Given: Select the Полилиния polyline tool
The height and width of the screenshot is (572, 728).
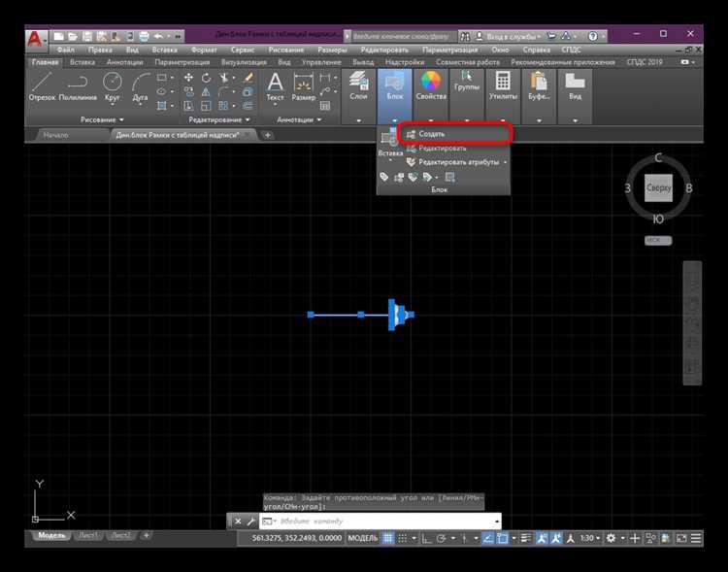Looking at the screenshot, I should pyautogui.click(x=78, y=86).
